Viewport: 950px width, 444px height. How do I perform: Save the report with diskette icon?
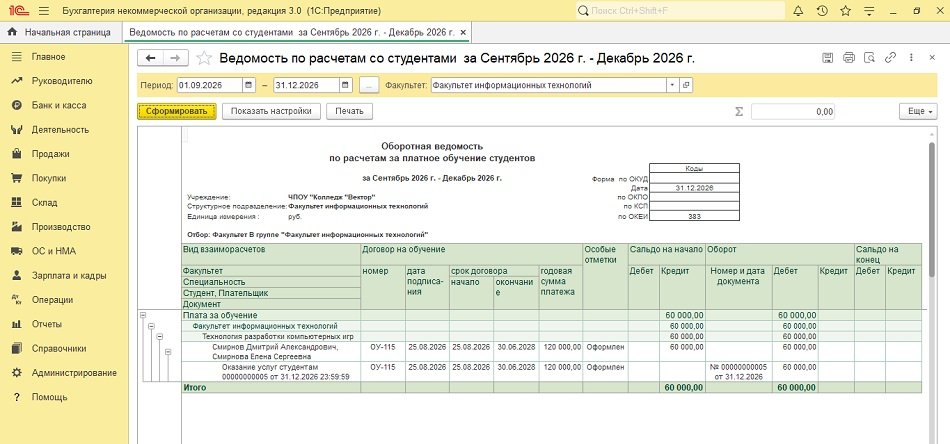828,58
